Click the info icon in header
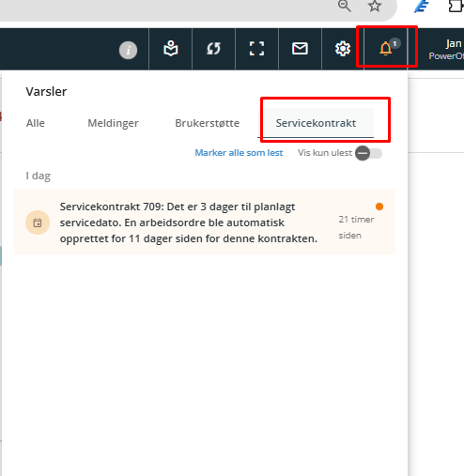This screenshot has width=464, height=476. pos(128,50)
